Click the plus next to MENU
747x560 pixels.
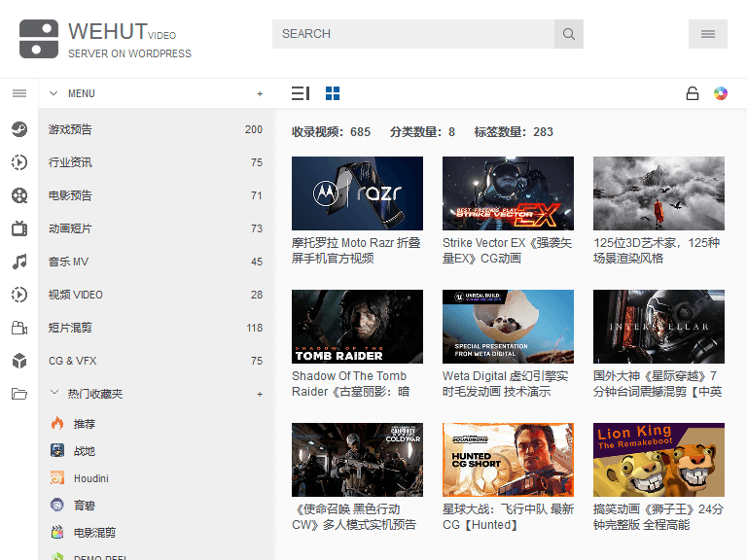(260, 93)
